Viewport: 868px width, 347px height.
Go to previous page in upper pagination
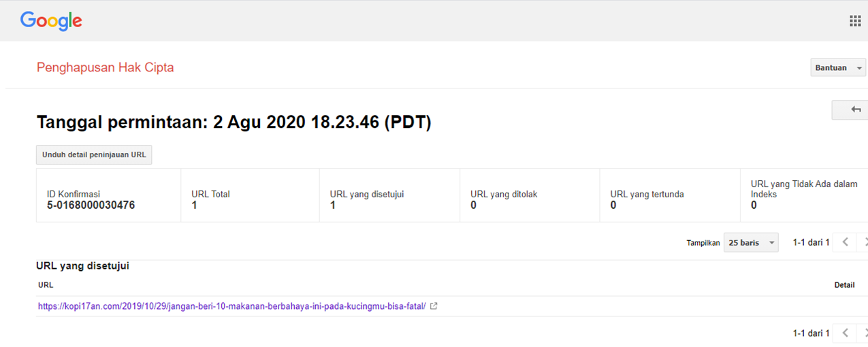tap(845, 242)
